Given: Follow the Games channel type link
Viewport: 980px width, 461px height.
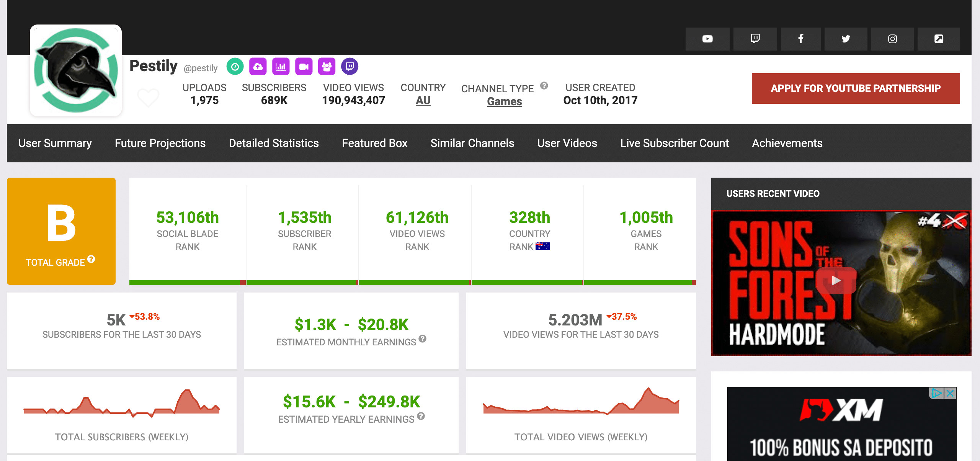Looking at the screenshot, I should click(x=505, y=101).
